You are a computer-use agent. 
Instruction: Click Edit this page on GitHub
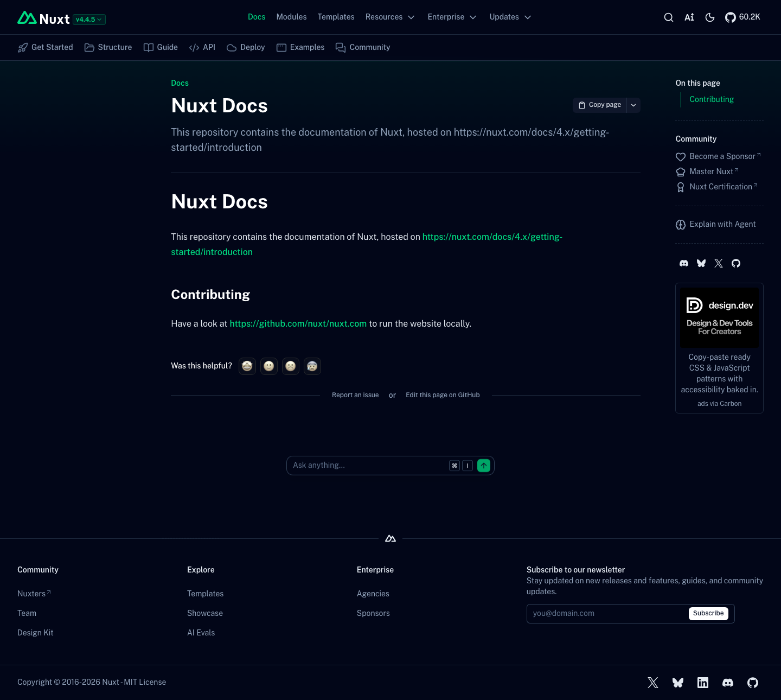[443, 395]
